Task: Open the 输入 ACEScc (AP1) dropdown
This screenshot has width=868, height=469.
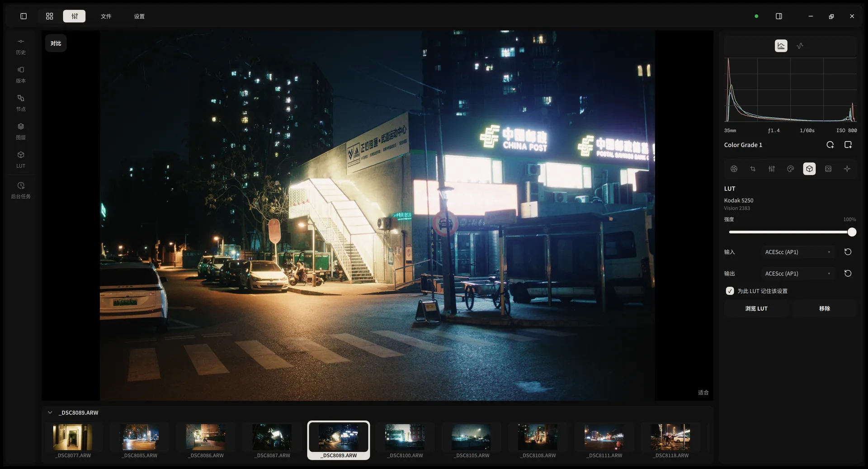Action: 798,252
